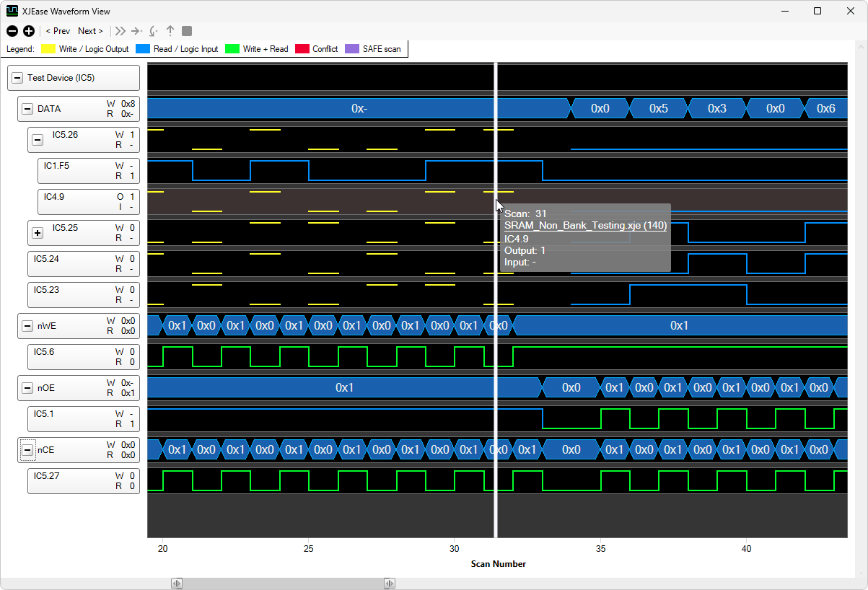Collapse the nWE signal group
This screenshot has width=868, height=590.
[x=27, y=326]
